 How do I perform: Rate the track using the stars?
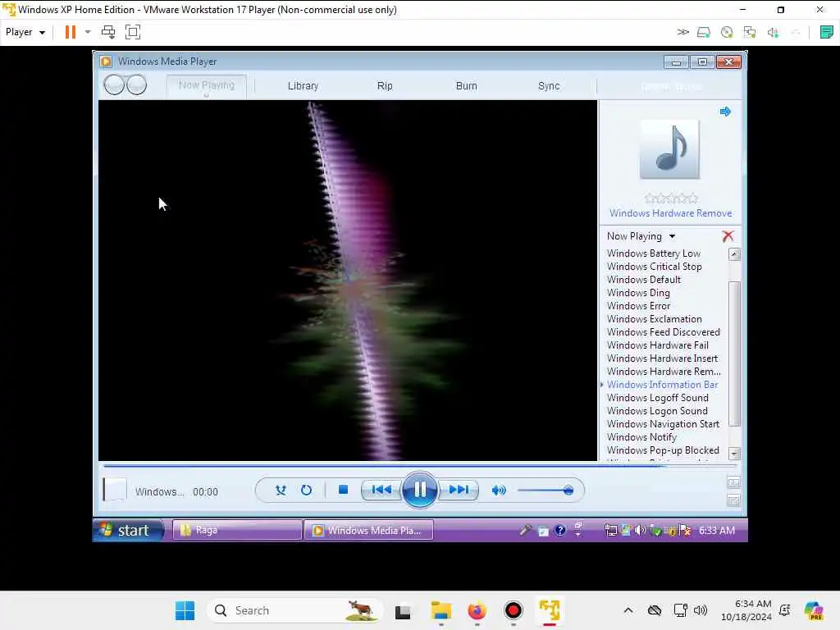coord(671,199)
